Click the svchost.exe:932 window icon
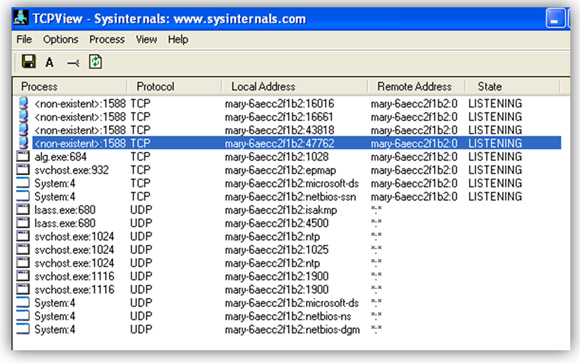The height and width of the screenshot is (363, 580). point(23,170)
